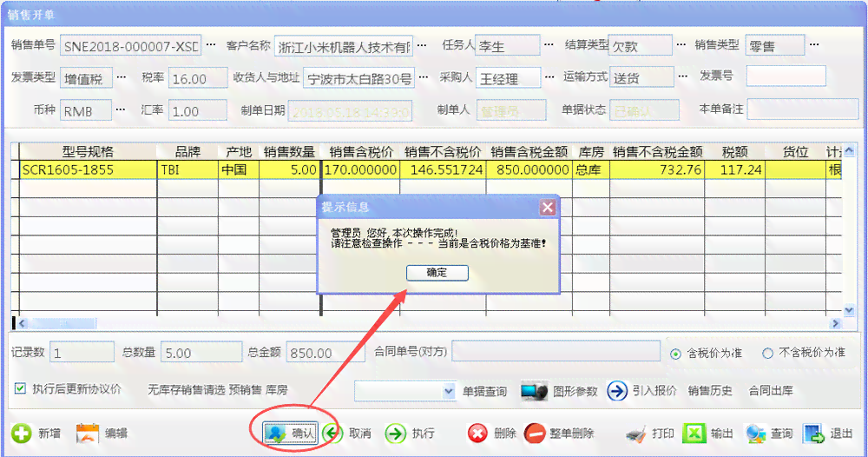Screen dimensions: 868x457
Task: Open the 任务人 ellipsis lookup
Action: click(x=549, y=44)
